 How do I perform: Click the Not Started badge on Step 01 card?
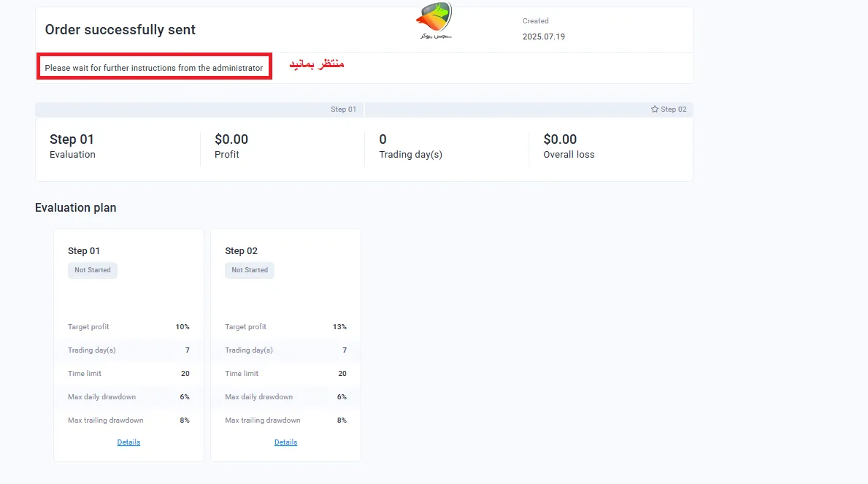(x=92, y=270)
